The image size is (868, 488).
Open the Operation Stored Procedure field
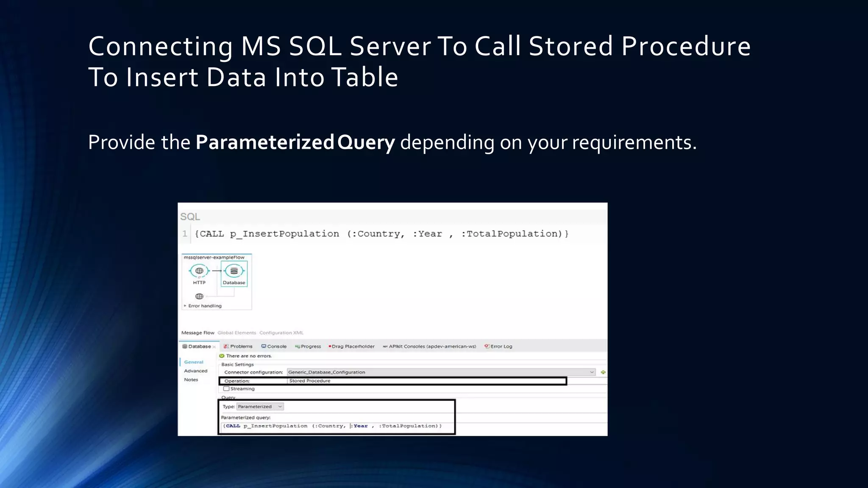426,381
